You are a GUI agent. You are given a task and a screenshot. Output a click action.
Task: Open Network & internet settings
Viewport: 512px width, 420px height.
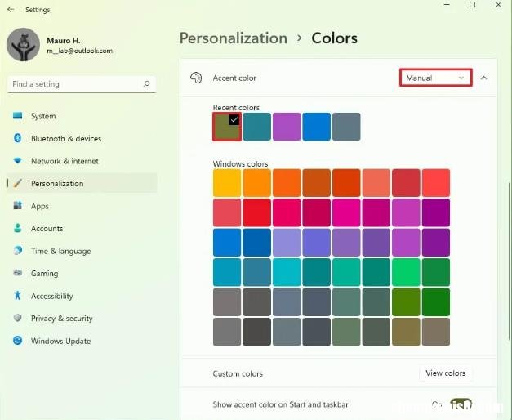[x=82, y=161]
